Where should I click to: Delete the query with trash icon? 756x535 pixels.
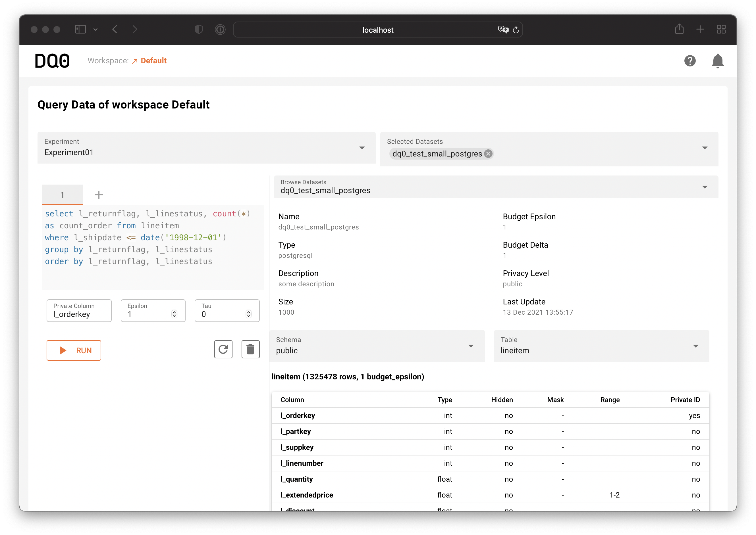(x=250, y=349)
